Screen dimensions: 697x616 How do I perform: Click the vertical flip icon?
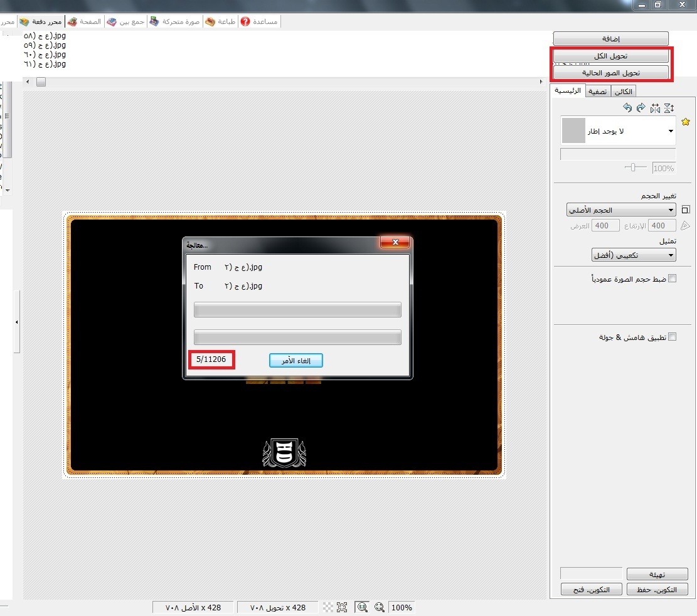coord(669,108)
